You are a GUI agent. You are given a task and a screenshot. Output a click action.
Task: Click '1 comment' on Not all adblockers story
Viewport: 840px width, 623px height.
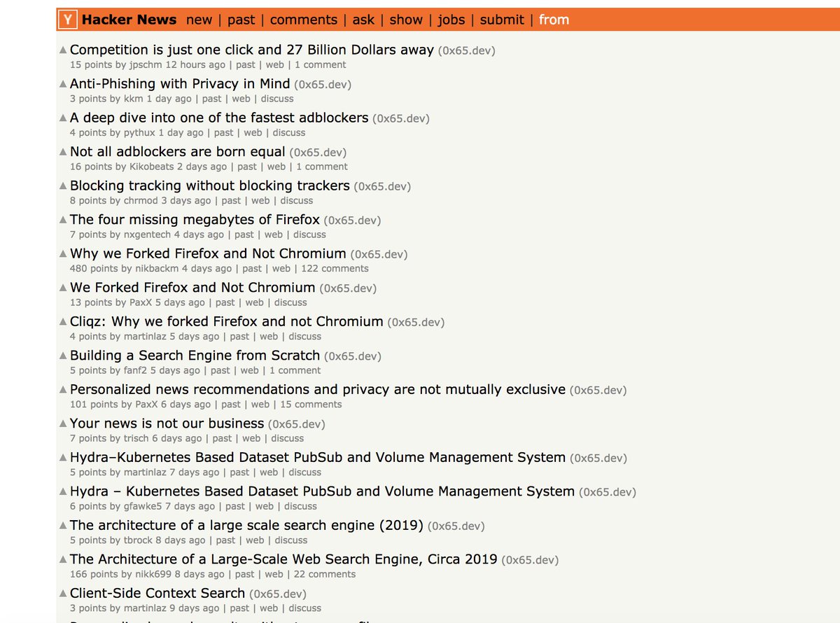[322, 167]
